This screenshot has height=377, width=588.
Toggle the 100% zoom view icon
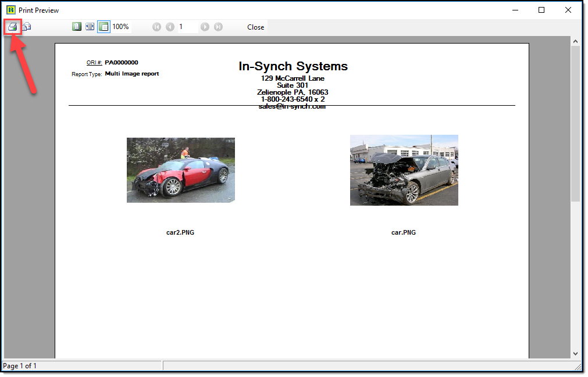coord(104,27)
